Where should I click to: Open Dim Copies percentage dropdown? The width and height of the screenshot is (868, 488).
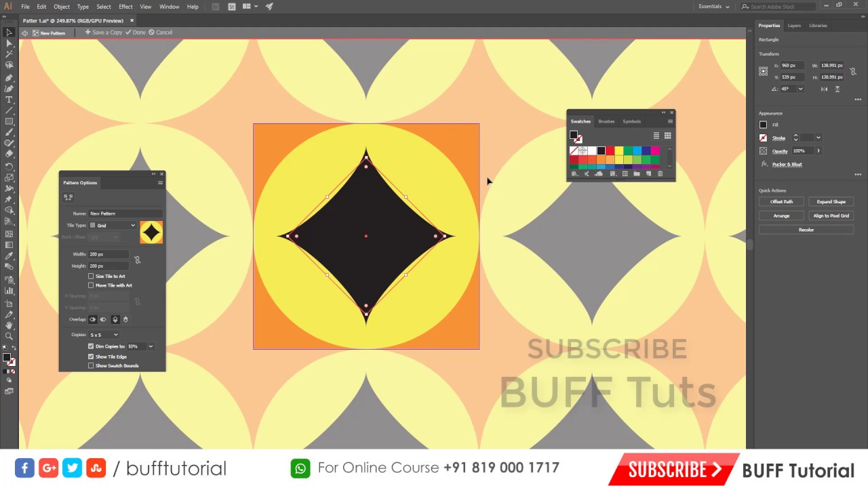point(151,346)
